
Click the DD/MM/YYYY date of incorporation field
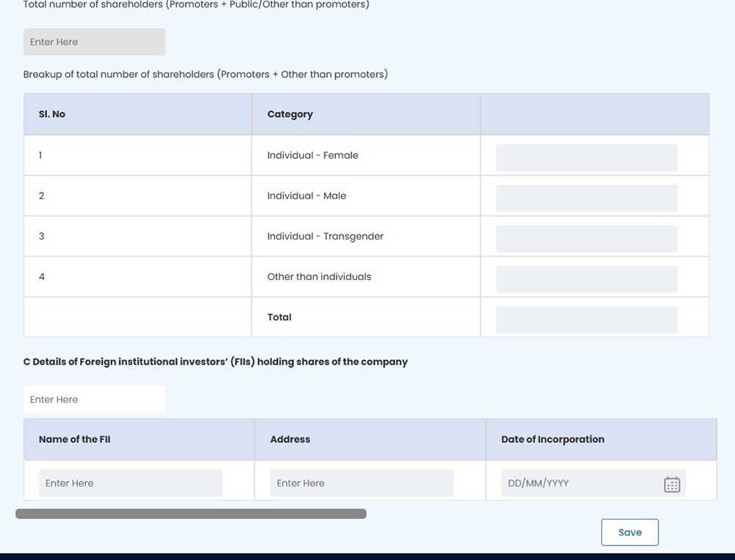pos(581,483)
